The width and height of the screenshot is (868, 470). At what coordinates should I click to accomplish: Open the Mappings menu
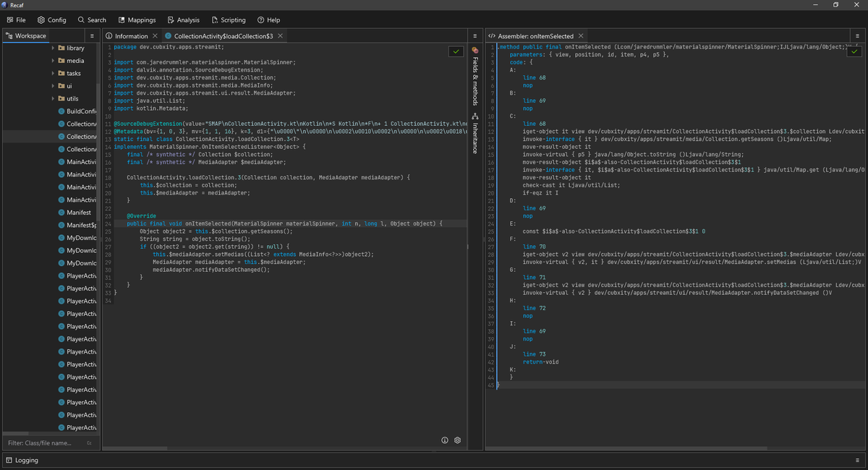click(137, 20)
